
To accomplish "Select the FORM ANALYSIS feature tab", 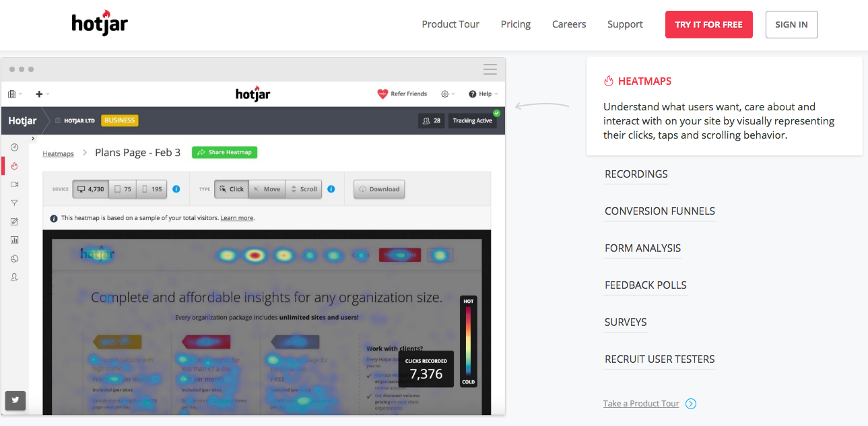I will pos(643,248).
